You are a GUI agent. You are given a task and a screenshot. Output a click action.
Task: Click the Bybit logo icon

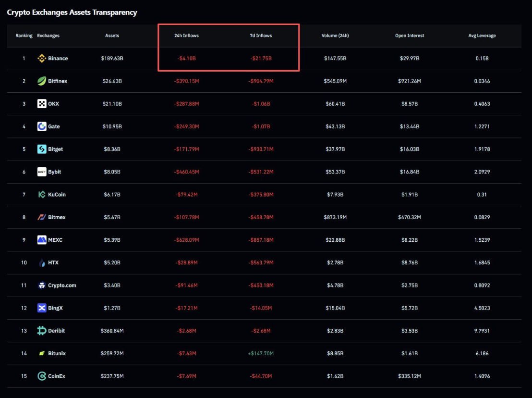tap(42, 172)
